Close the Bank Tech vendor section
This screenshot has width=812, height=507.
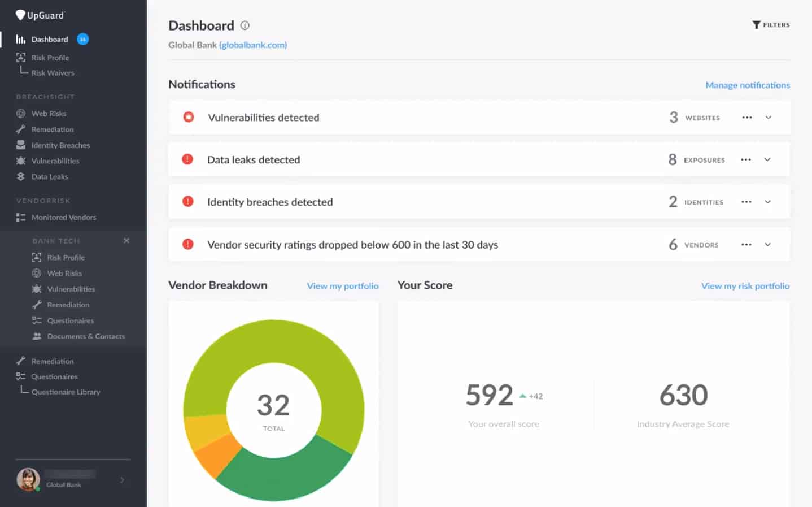pyautogui.click(x=126, y=241)
